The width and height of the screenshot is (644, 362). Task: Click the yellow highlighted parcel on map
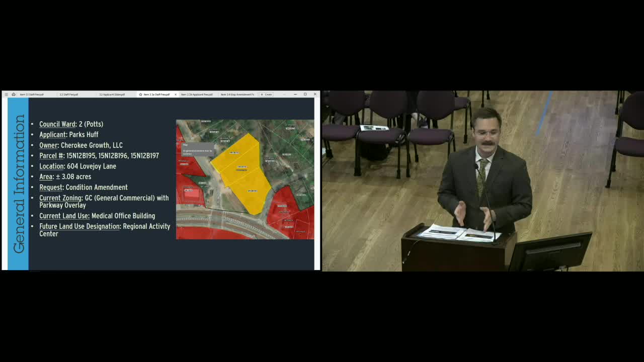242,171
